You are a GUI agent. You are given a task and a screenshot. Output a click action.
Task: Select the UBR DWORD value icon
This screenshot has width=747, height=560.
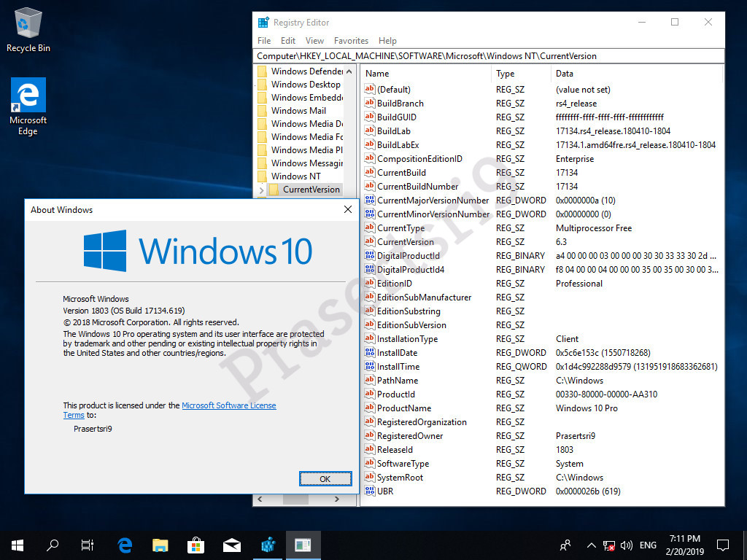[370, 491]
